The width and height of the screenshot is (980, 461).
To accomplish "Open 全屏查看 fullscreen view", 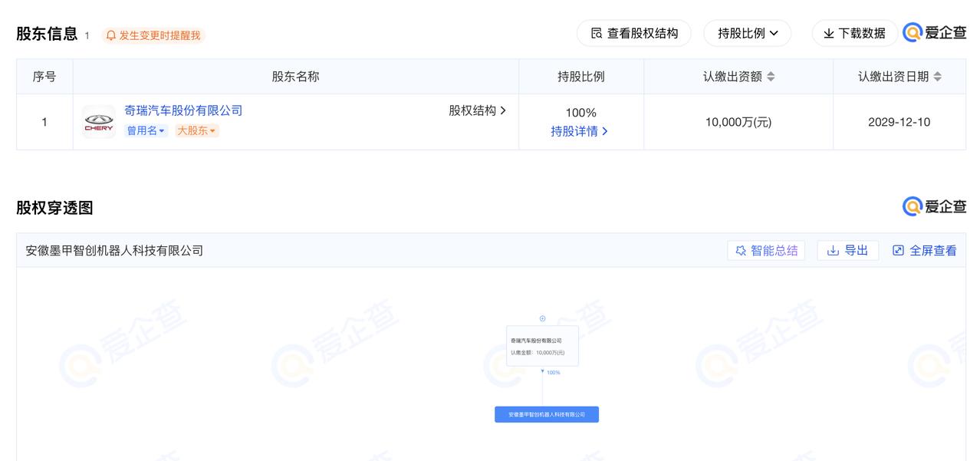I will pyautogui.click(x=924, y=251).
